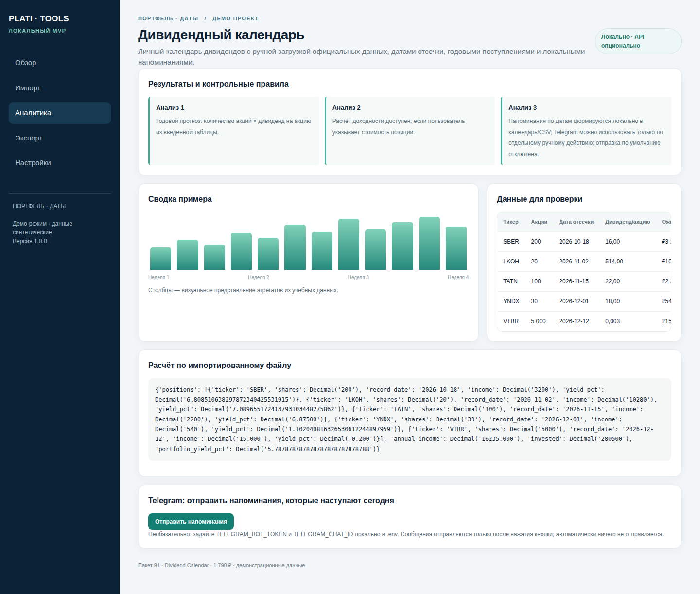Screen dimensions: 700x594
Task: Select the Анализ 3 rule card
Action: 586,131
